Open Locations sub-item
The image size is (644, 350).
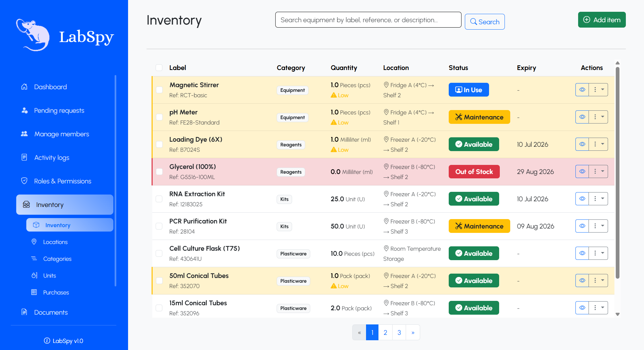[x=55, y=242]
